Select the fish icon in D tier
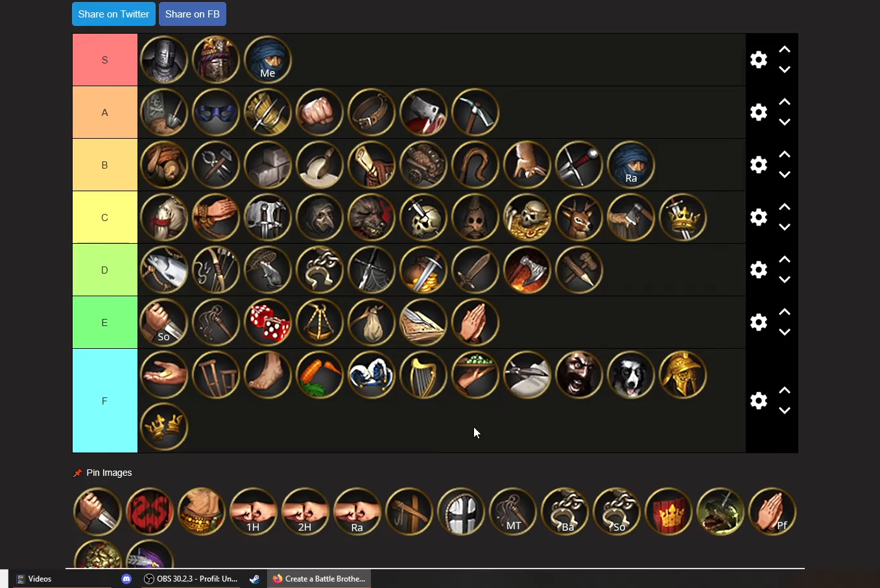 click(164, 270)
